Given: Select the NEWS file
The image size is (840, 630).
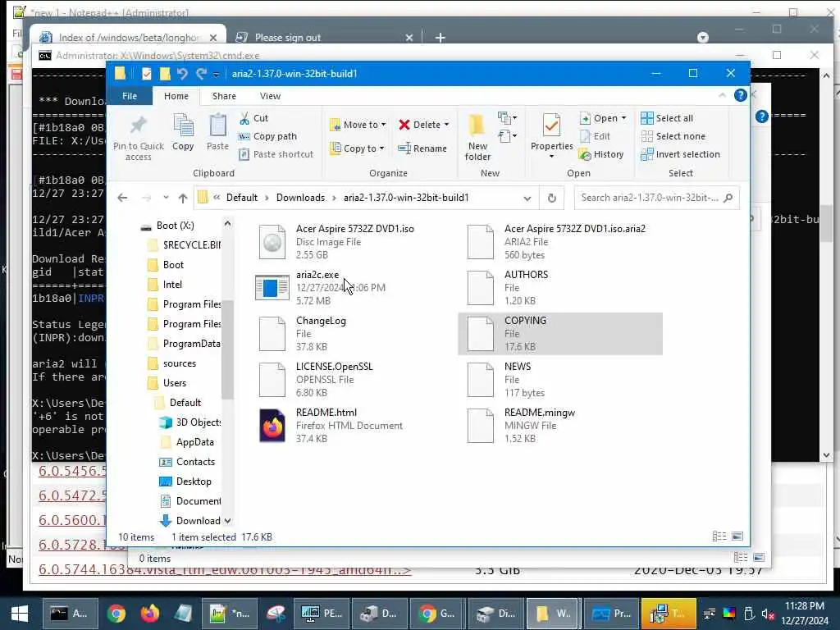Looking at the screenshot, I should click(560, 380).
